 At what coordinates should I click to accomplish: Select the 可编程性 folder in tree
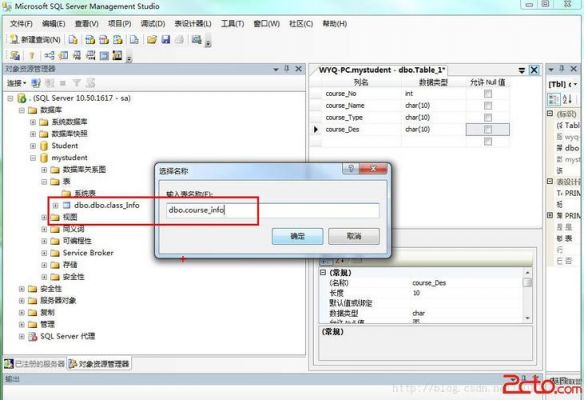77,241
